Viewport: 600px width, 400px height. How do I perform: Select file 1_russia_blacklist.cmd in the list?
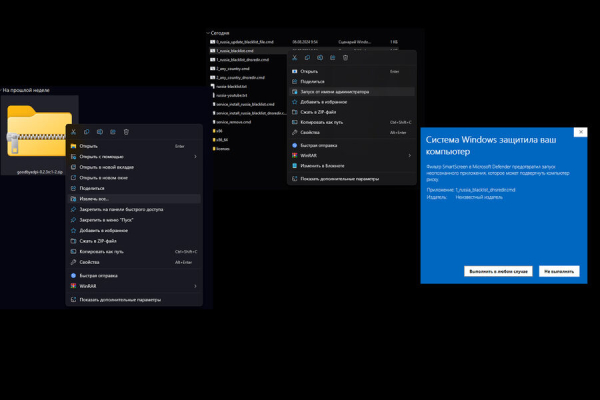(232, 51)
